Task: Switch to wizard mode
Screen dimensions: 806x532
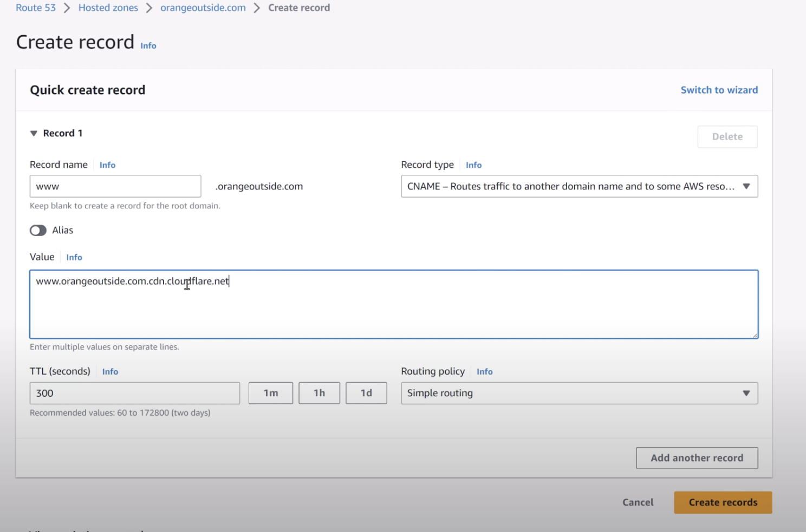Action: pyautogui.click(x=719, y=90)
